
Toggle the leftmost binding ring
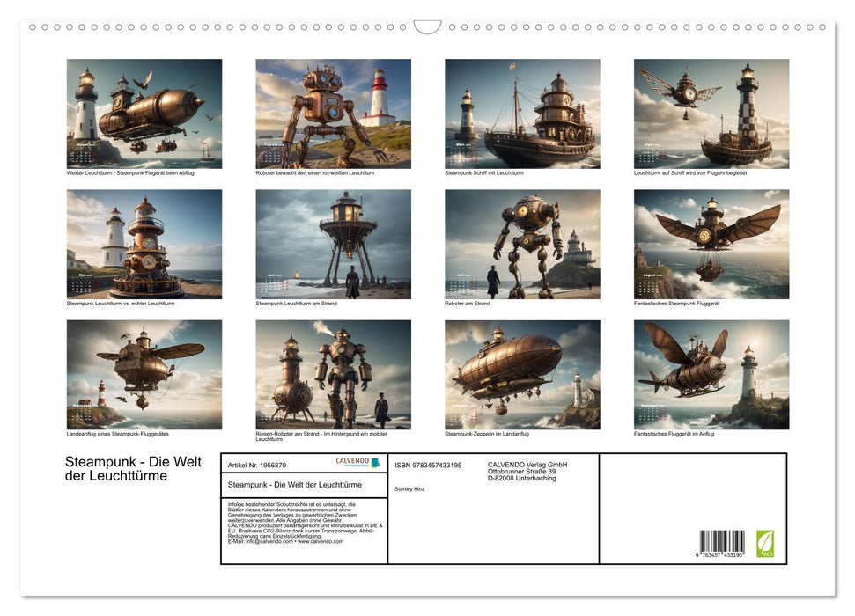pos(31,29)
